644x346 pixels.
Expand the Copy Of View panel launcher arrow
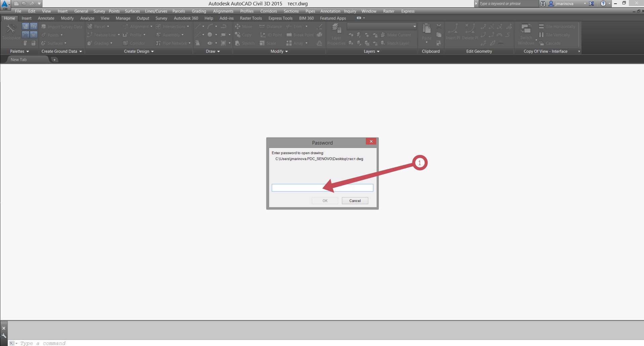click(579, 51)
